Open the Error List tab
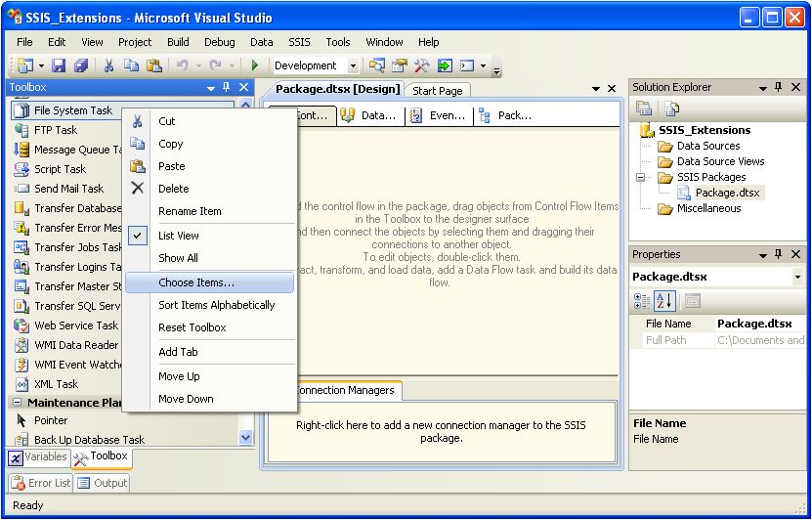 coord(40,483)
